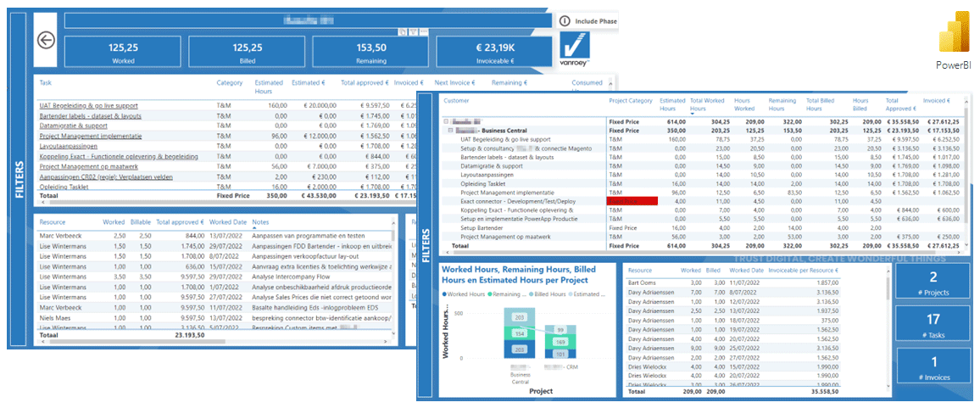Sort by Task column header

pos(46,82)
